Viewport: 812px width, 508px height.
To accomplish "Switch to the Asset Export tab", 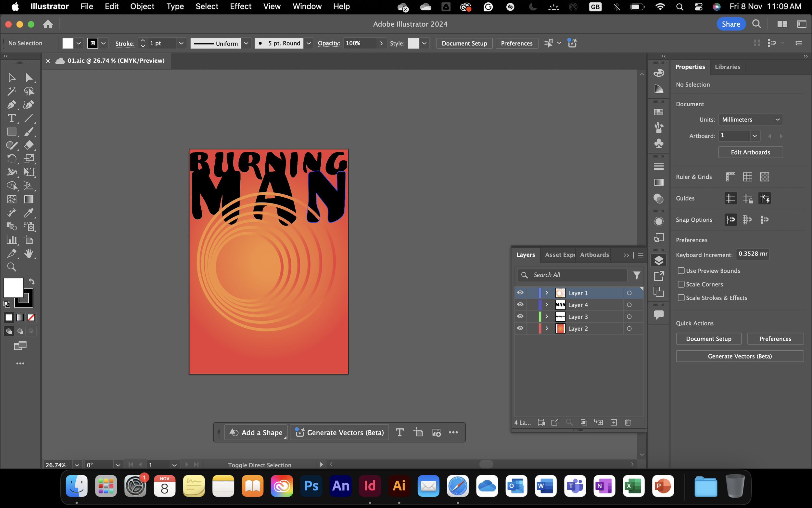I will [560, 255].
